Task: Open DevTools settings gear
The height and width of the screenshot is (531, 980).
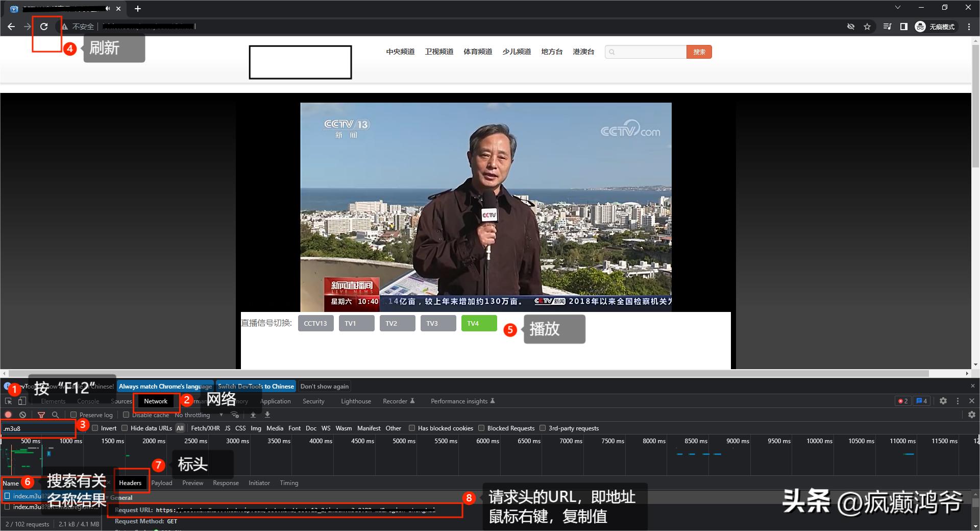Action: pos(943,401)
